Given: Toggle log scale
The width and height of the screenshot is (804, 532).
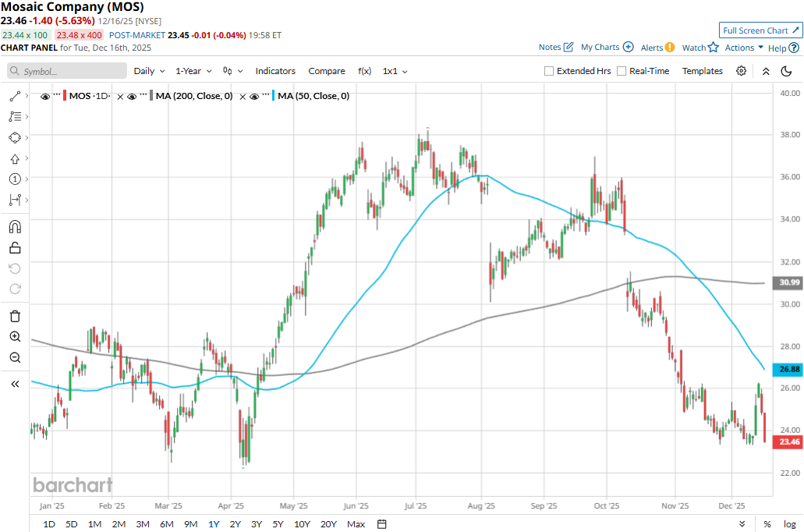Looking at the screenshot, I should coord(790,523).
